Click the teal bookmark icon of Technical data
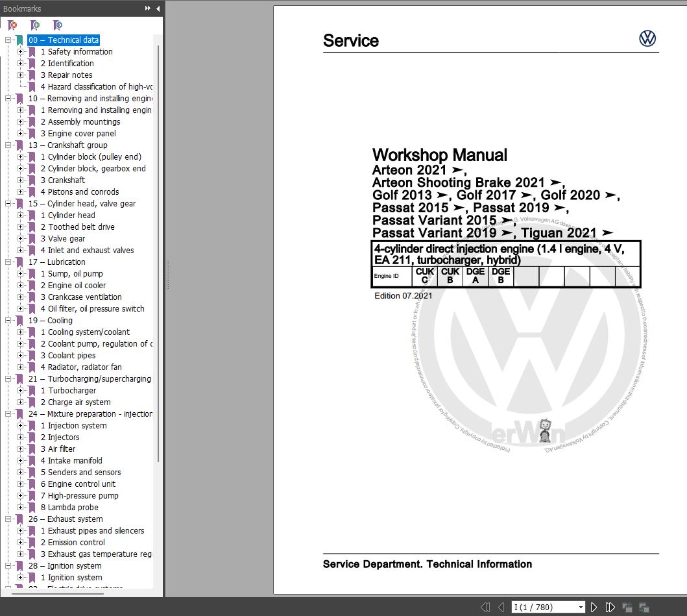The image size is (687, 616). coord(19,40)
